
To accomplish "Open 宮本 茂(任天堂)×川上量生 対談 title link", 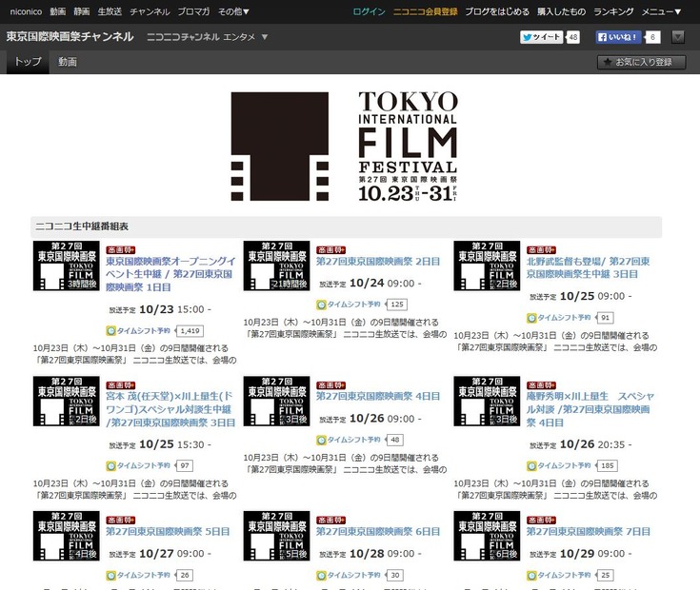I will pyautogui.click(x=170, y=409).
